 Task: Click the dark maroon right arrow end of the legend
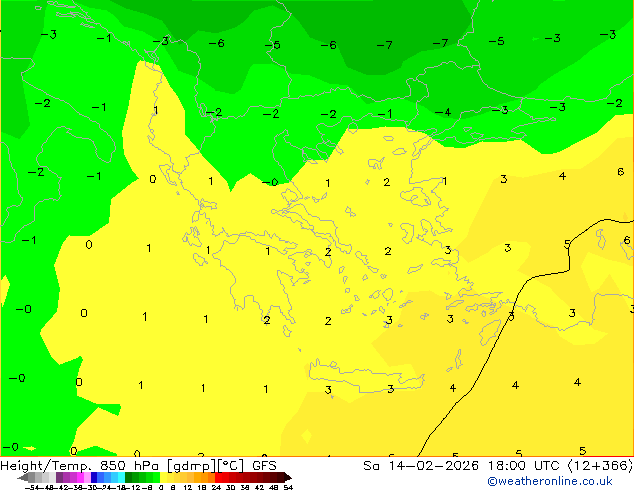point(288,477)
